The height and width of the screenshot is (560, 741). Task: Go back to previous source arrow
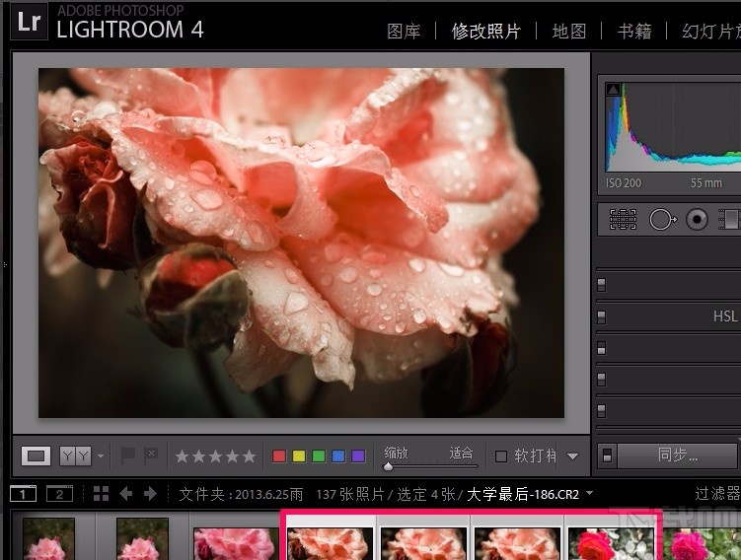[x=126, y=494]
